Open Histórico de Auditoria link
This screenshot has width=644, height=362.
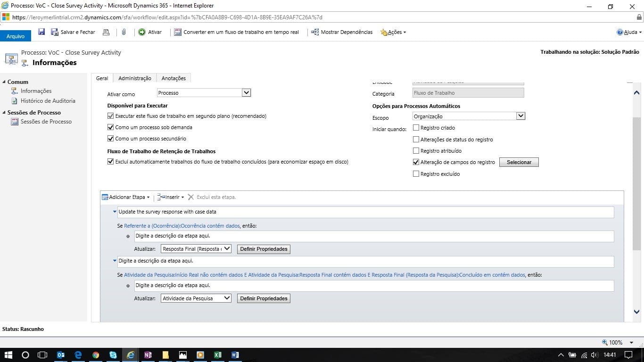pyautogui.click(x=48, y=101)
